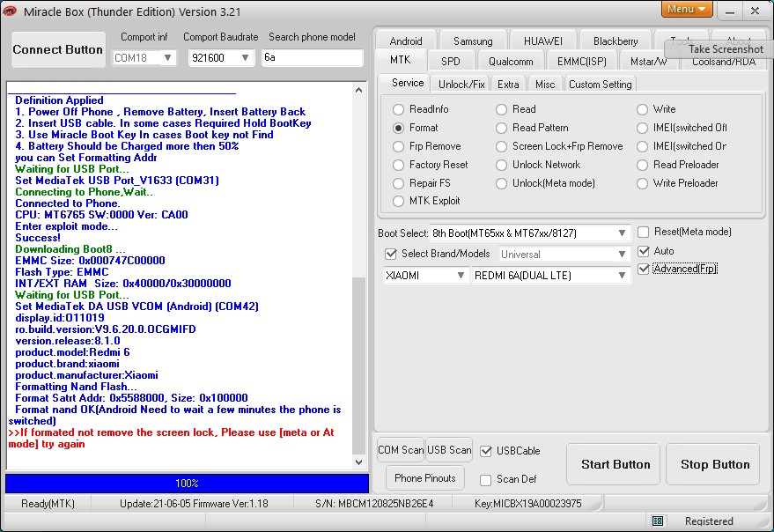Choose the Factory Reset option

coord(398,165)
